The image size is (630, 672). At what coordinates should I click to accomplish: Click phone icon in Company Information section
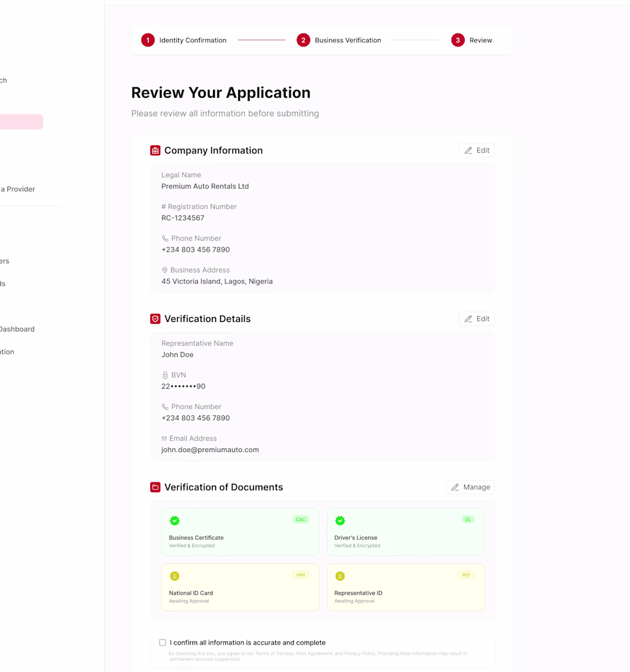click(x=165, y=238)
